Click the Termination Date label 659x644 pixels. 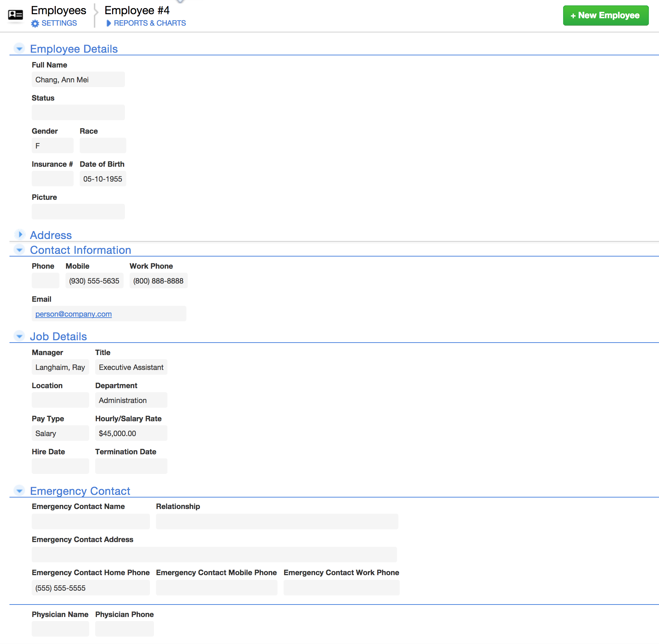126,452
